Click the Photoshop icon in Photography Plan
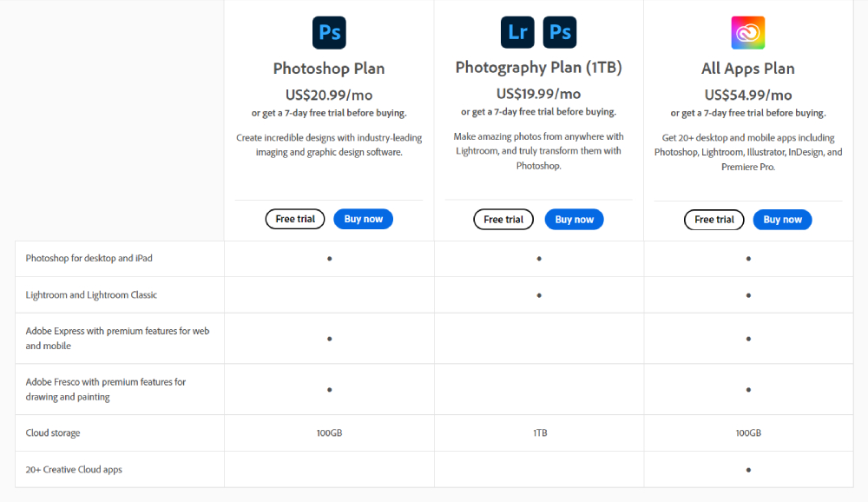This screenshot has width=868, height=502. click(x=560, y=32)
